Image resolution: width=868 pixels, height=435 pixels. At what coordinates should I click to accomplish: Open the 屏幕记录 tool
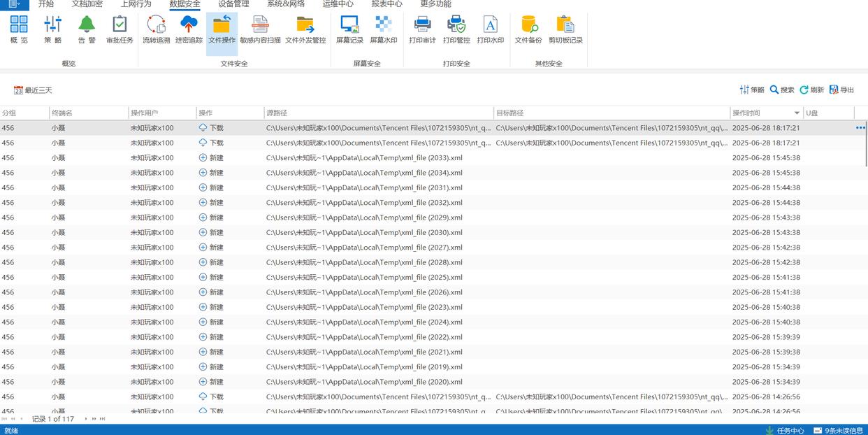pos(349,29)
